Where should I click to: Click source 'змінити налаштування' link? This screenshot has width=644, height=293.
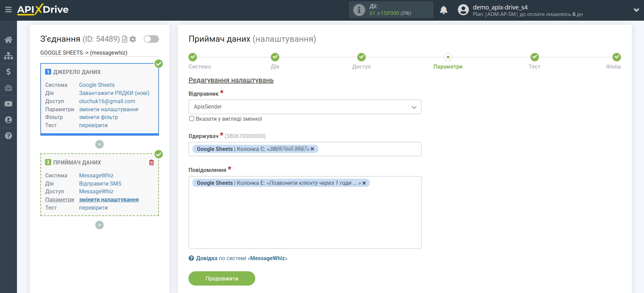(108, 109)
